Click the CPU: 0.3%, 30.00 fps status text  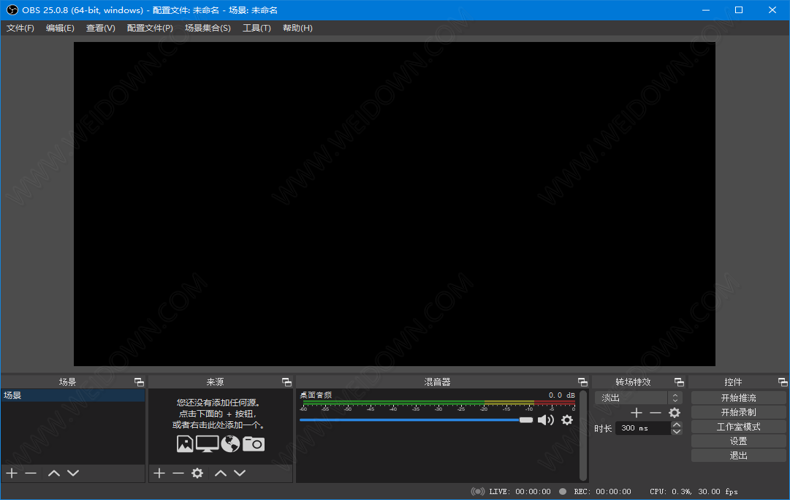[x=694, y=491]
